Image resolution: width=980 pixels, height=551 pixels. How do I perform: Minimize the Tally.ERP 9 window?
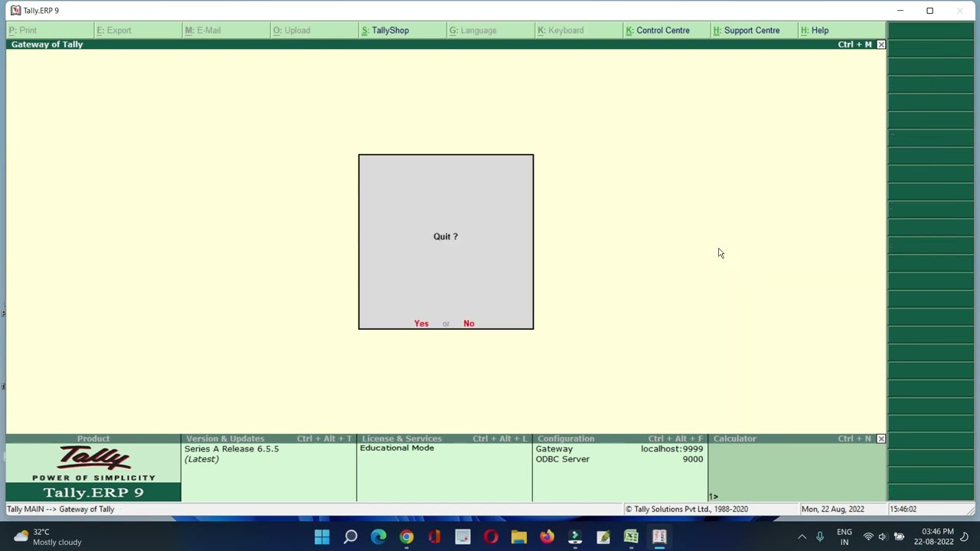tap(900, 11)
